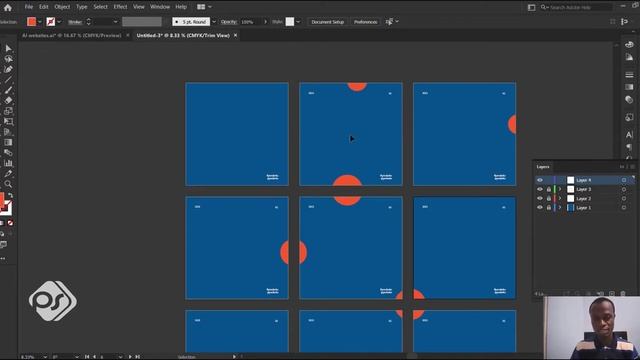The height and width of the screenshot is (360, 640).
Task: Switch to the AI websites.ai document tab
Action: [72, 36]
